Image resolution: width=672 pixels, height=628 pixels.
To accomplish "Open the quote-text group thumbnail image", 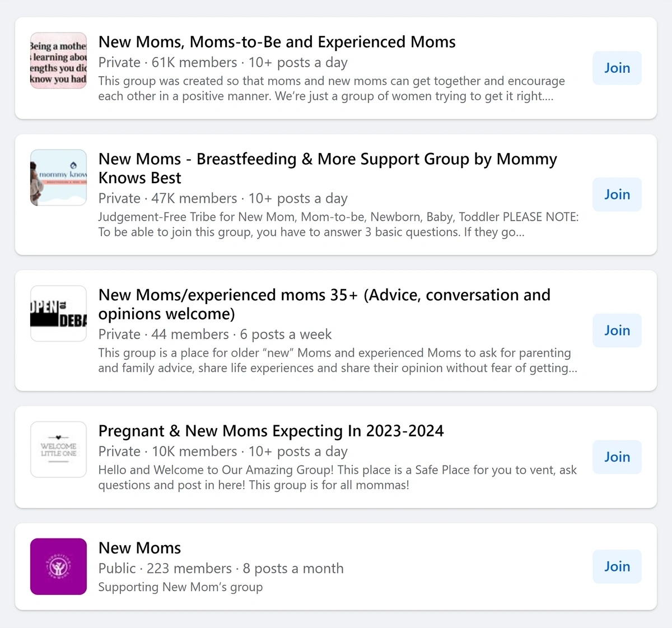I will click(58, 61).
